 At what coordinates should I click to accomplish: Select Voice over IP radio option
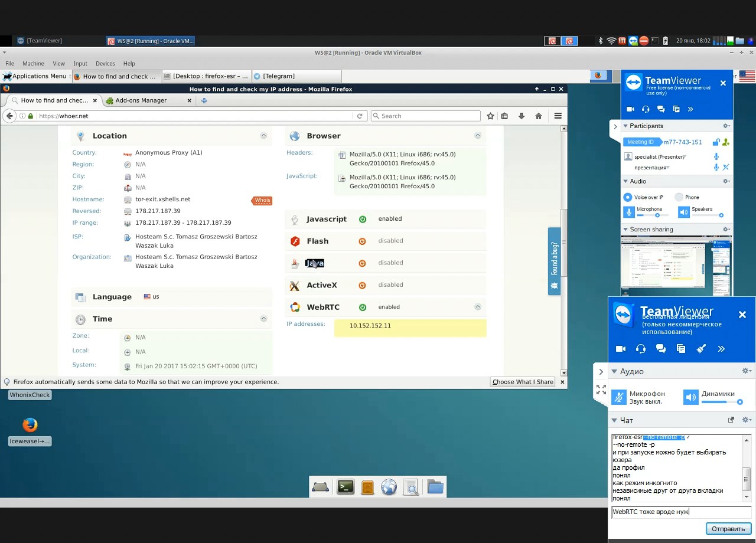tap(628, 197)
